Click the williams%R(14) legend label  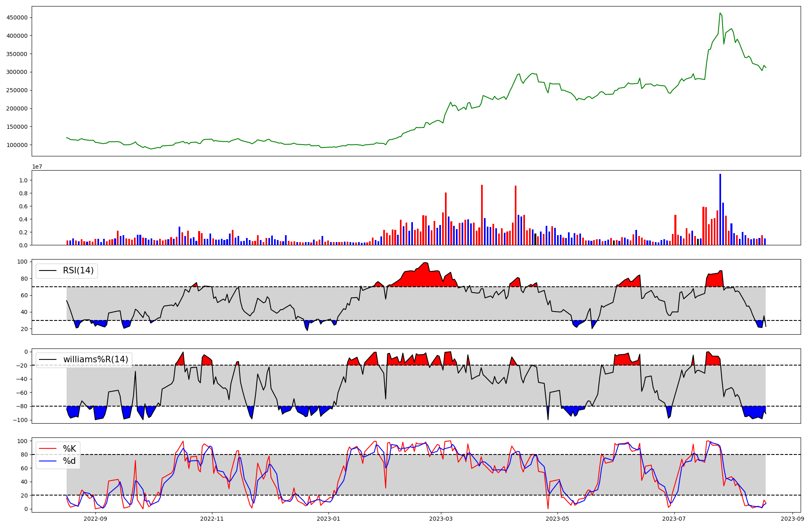[95, 359]
